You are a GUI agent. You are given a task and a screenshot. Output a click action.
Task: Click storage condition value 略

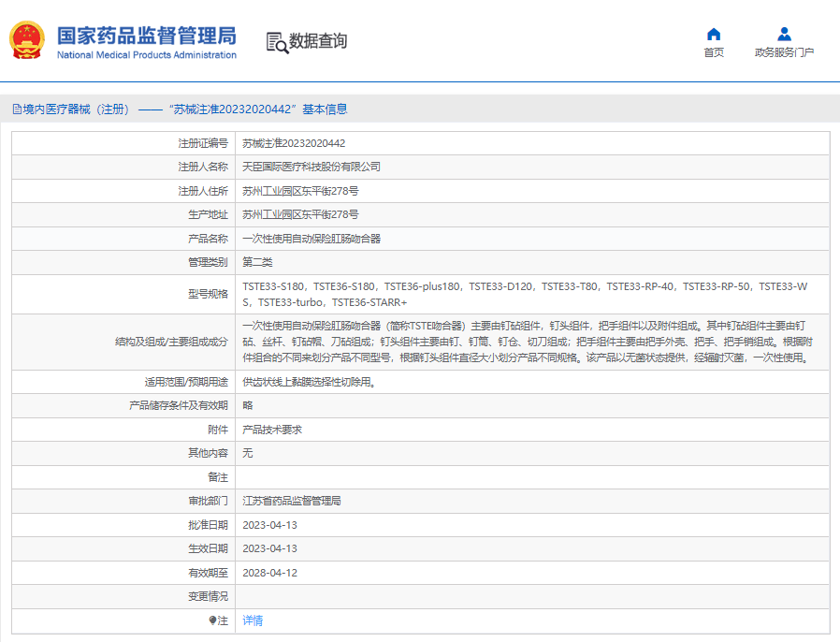coord(248,405)
